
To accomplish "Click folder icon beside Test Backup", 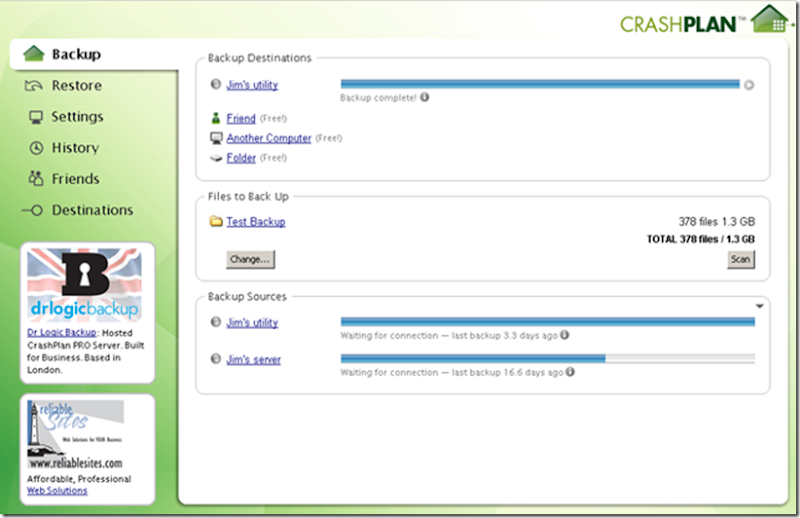I will [x=216, y=221].
